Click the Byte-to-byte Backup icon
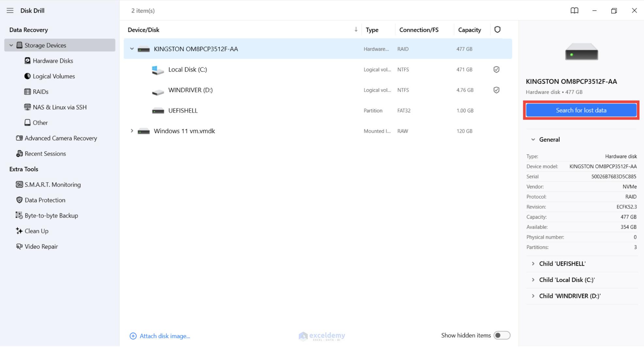The width and height of the screenshot is (644, 347). click(19, 216)
